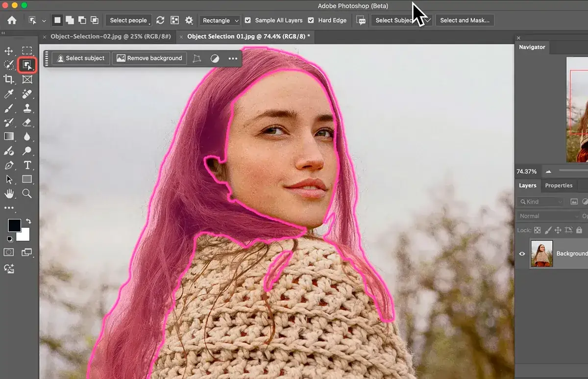Viewport: 588px width, 379px height.
Task: Select the Quick Selection brush tool
Action: (x=9, y=65)
